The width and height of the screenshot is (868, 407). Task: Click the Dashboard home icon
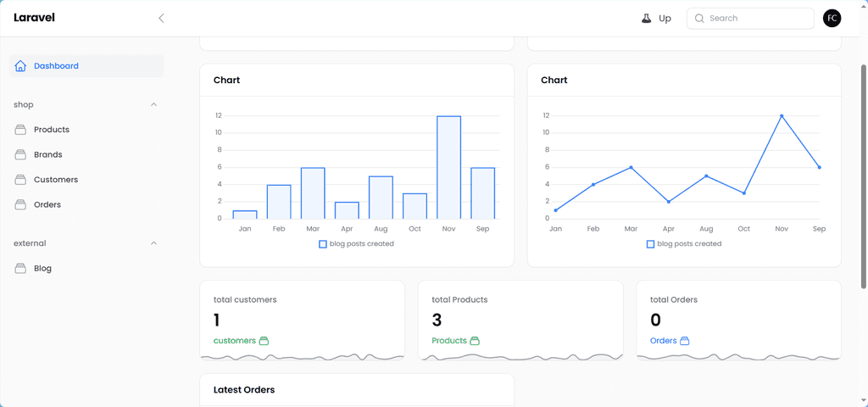(20, 66)
